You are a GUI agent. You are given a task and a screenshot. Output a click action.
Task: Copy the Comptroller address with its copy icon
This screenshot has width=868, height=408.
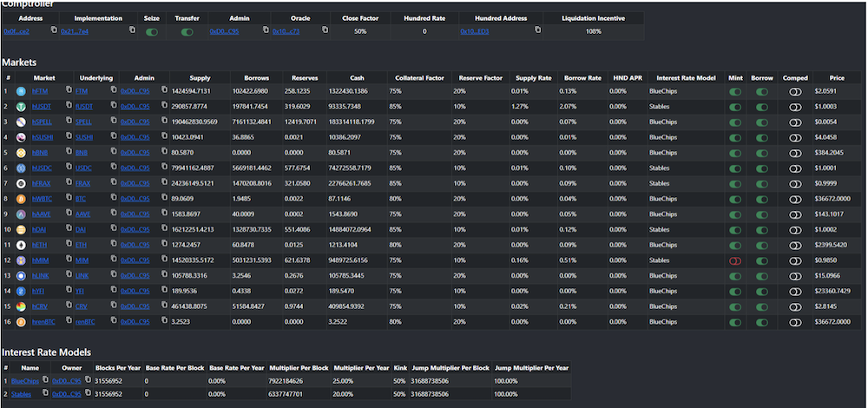(54, 30)
